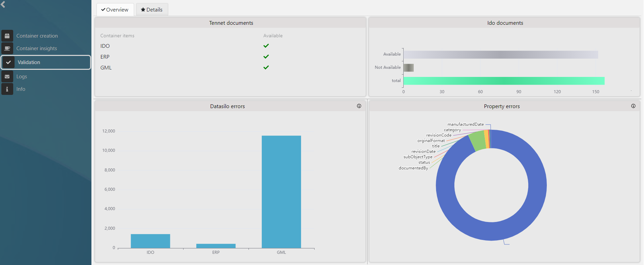Image resolution: width=644 pixels, height=265 pixels.
Task: Click the green total bar in Ido documents
Action: coord(504,81)
